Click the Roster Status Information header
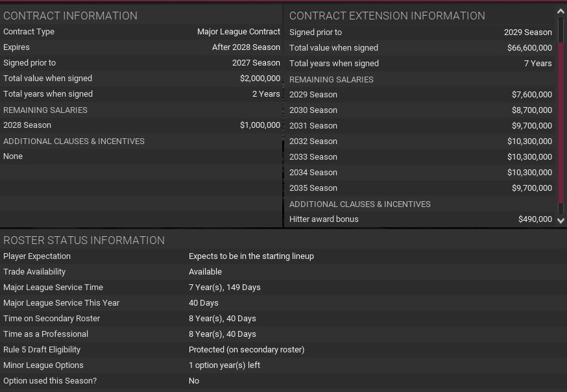The height and width of the screenshot is (392, 567). tap(84, 240)
